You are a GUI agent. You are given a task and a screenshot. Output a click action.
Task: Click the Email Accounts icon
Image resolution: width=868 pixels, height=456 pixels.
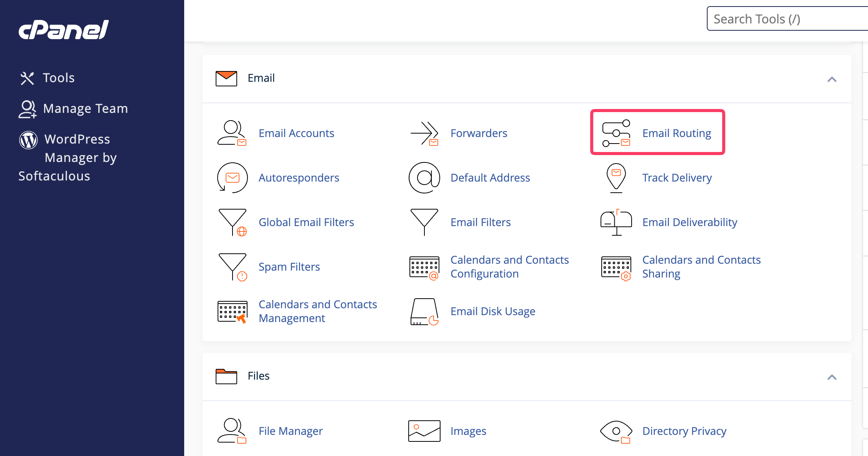(x=232, y=133)
